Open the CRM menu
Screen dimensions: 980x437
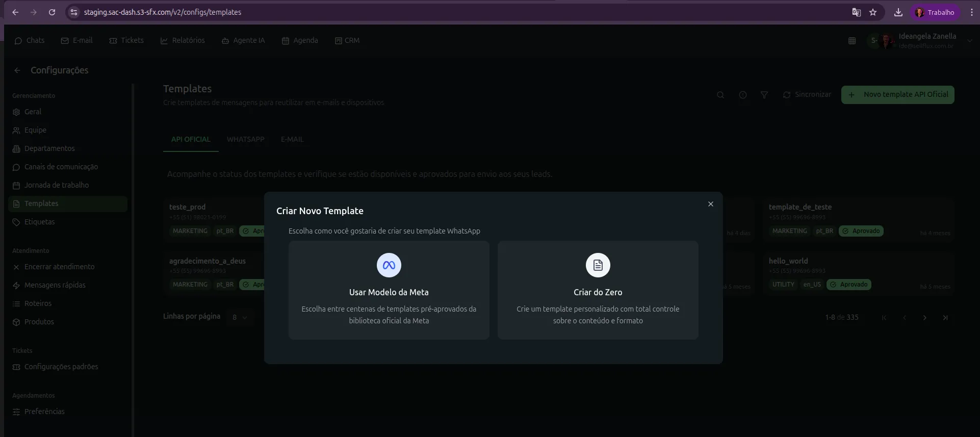pos(347,40)
